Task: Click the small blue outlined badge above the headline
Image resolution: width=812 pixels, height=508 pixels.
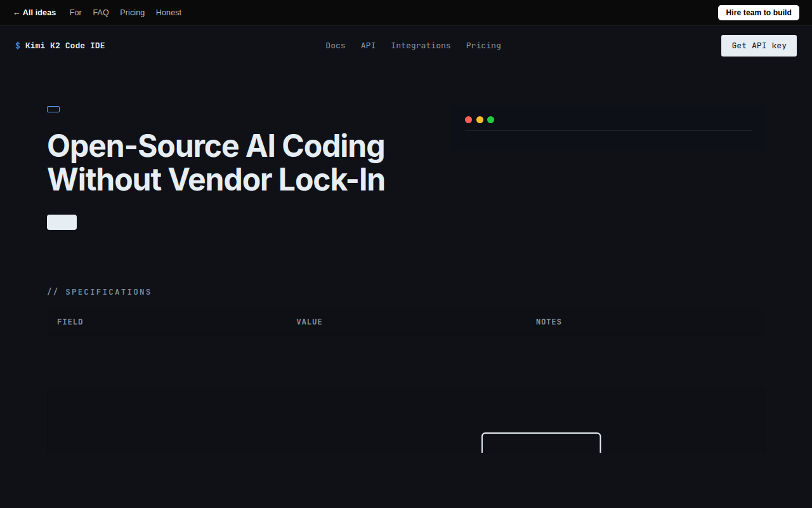Action: tap(53, 109)
